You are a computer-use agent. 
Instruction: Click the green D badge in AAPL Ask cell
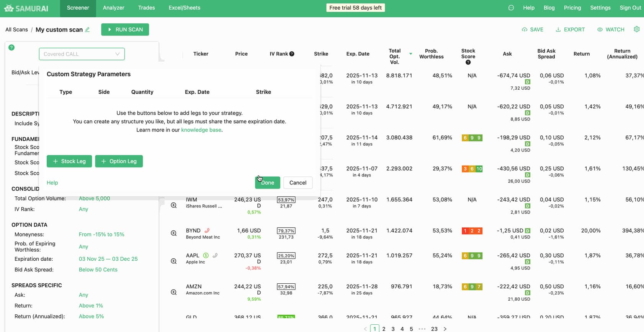pos(528,262)
